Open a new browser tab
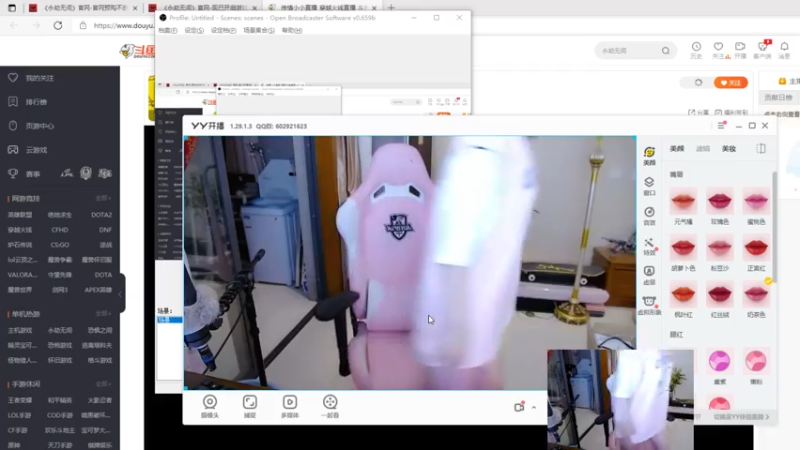Image resolution: width=800 pixels, height=450 pixels. [391, 7]
